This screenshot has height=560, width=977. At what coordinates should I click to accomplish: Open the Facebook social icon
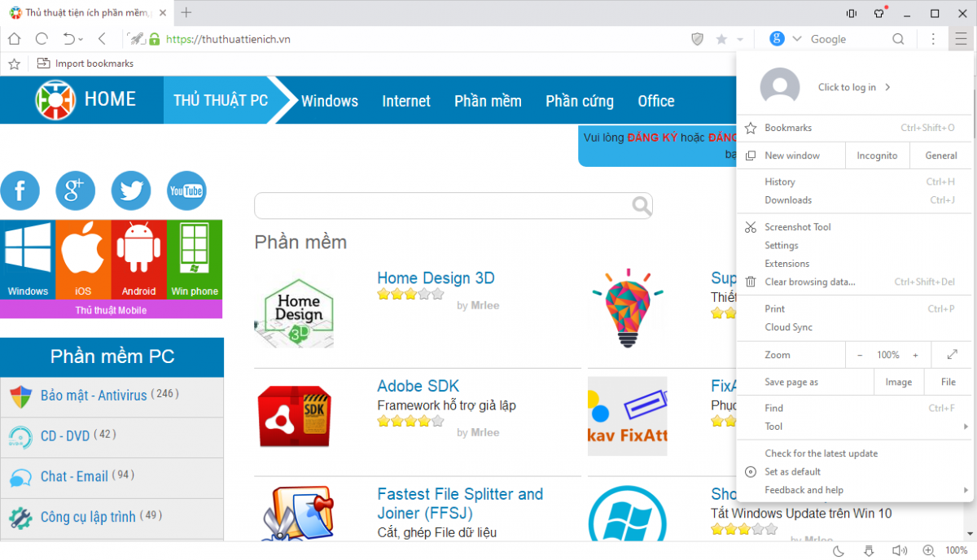pyautogui.click(x=20, y=191)
